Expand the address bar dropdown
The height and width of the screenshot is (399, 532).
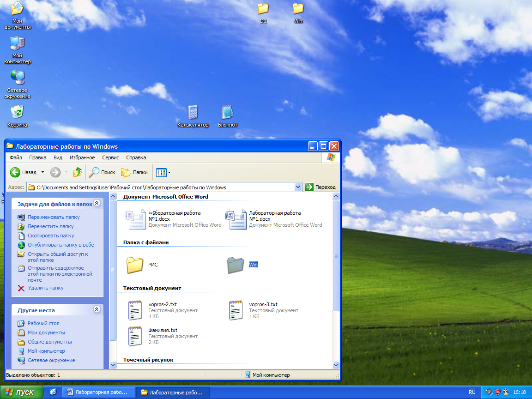298,187
